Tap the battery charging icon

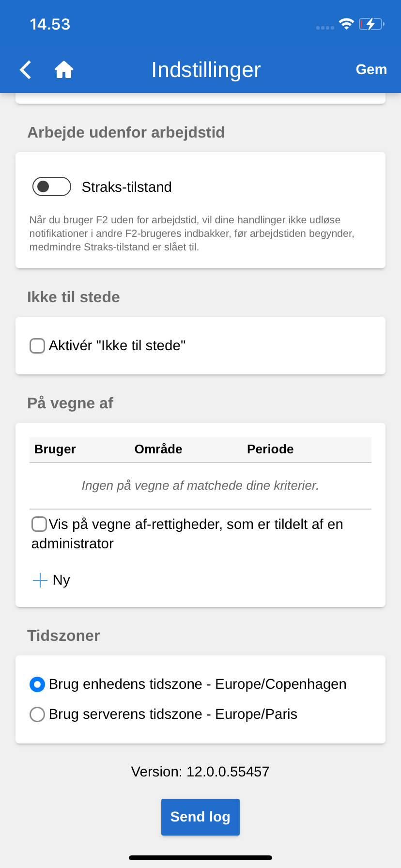click(x=371, y=24)
